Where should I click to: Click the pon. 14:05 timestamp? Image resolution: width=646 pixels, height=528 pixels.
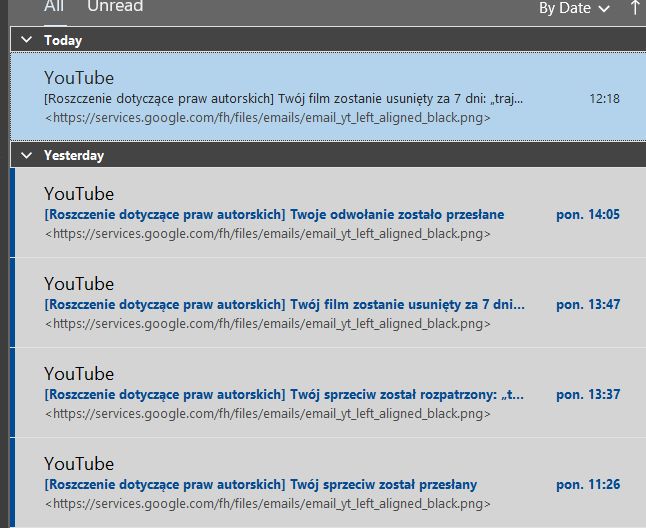point(588,214)
